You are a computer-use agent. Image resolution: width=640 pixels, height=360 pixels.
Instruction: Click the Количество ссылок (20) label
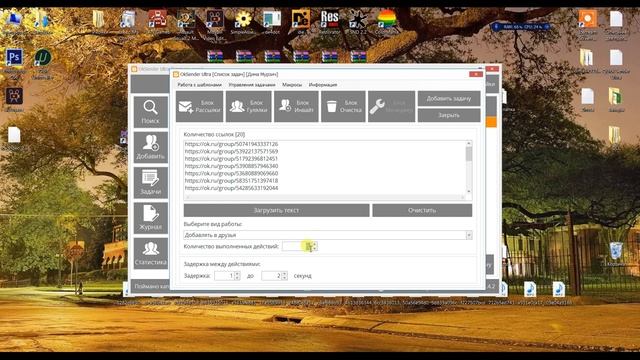(x=214, y=134)
